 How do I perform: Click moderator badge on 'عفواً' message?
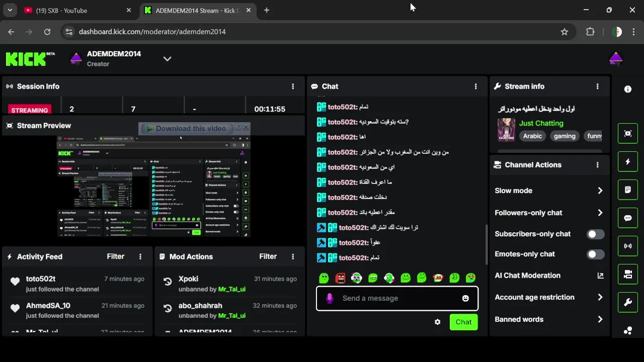coord(321,242)
